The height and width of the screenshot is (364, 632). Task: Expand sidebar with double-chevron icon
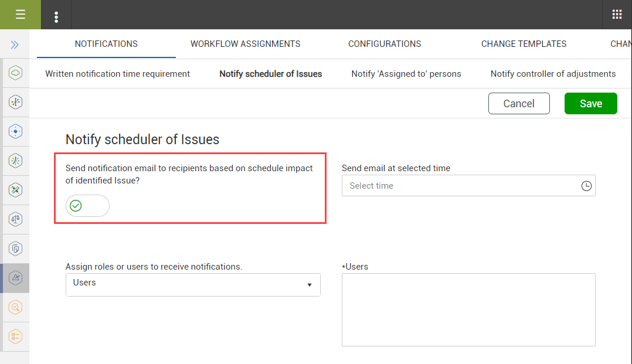15,45
